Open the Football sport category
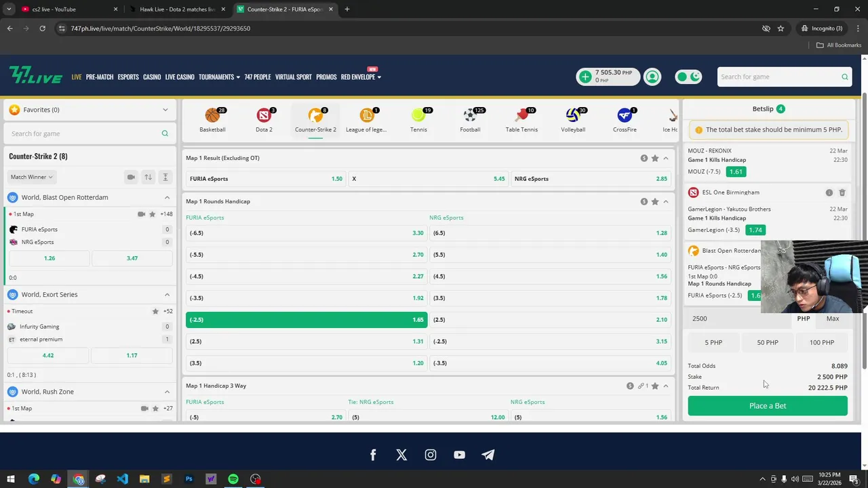The width and height of the screenshot is (868, 488). pyautogui.click(x=470, y=120)
